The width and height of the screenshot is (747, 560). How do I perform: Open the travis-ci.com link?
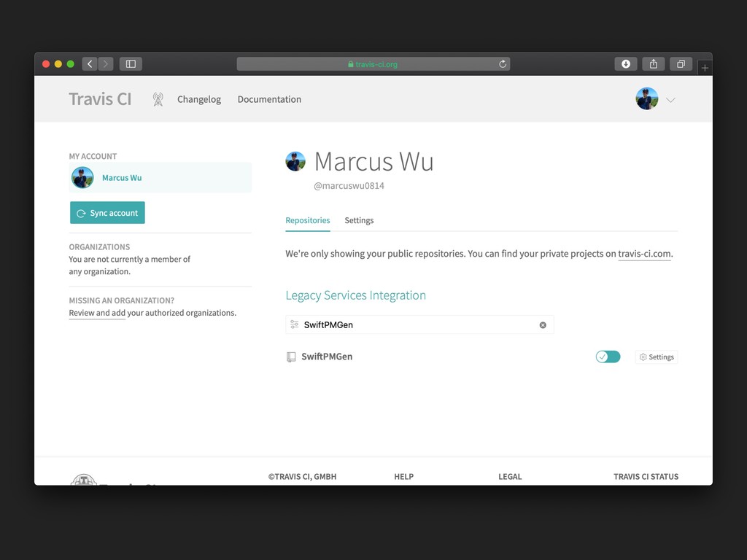644,254
